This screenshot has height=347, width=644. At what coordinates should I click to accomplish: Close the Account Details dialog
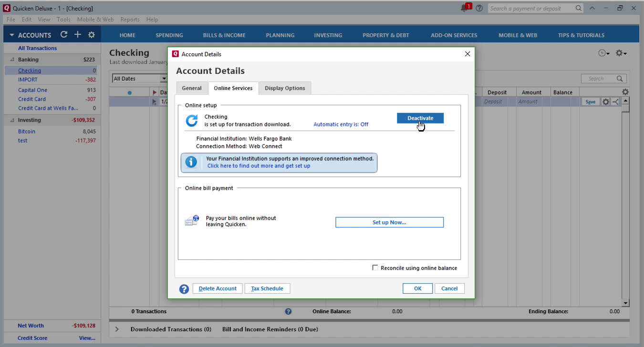(467, 54)
